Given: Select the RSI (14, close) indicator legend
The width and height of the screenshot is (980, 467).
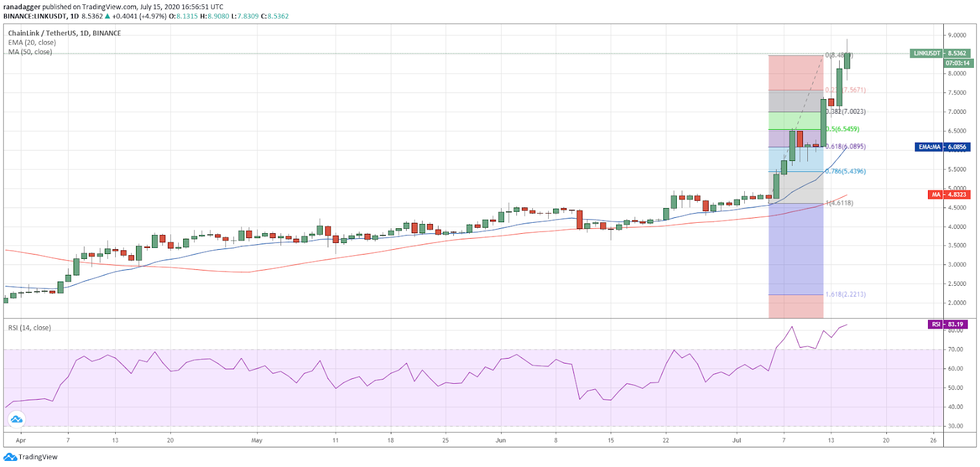Looking at the screenshot, I should click(29, 328).
